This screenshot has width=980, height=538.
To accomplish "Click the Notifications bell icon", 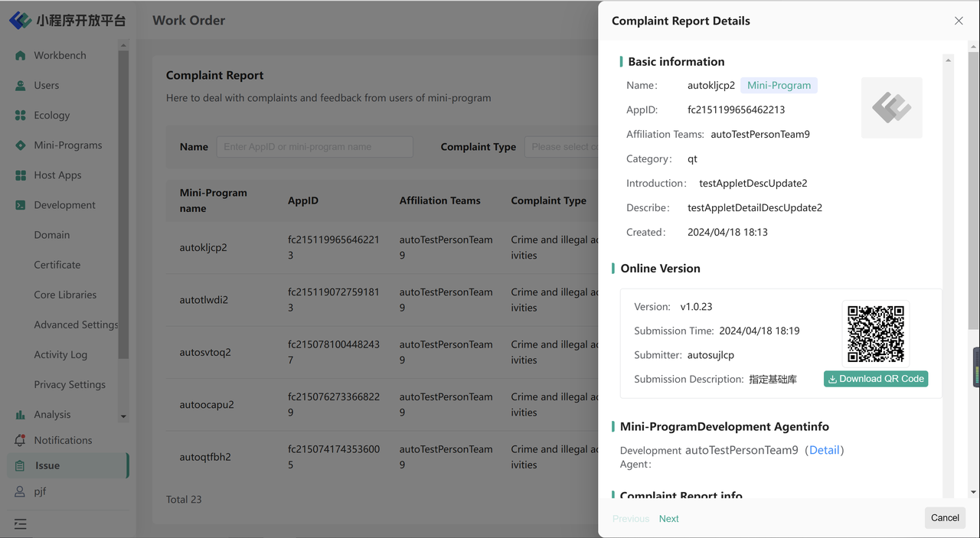I will (x=21, y=441).
